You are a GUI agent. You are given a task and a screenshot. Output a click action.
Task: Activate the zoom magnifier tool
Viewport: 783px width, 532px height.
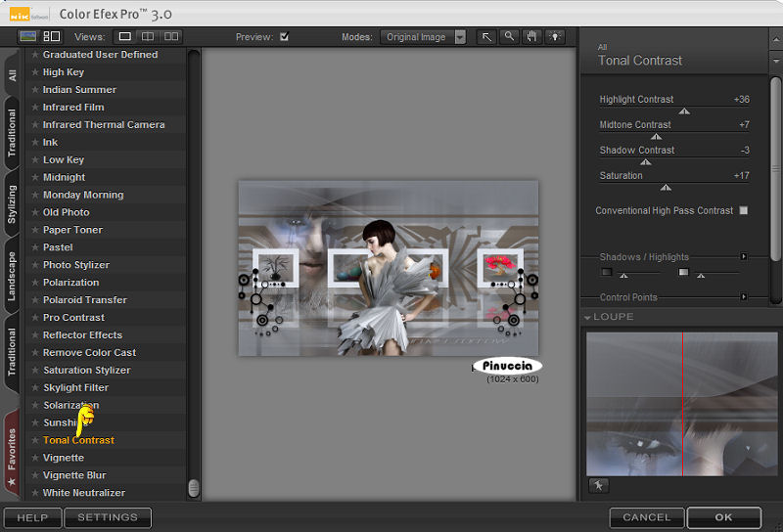(509, 37)
